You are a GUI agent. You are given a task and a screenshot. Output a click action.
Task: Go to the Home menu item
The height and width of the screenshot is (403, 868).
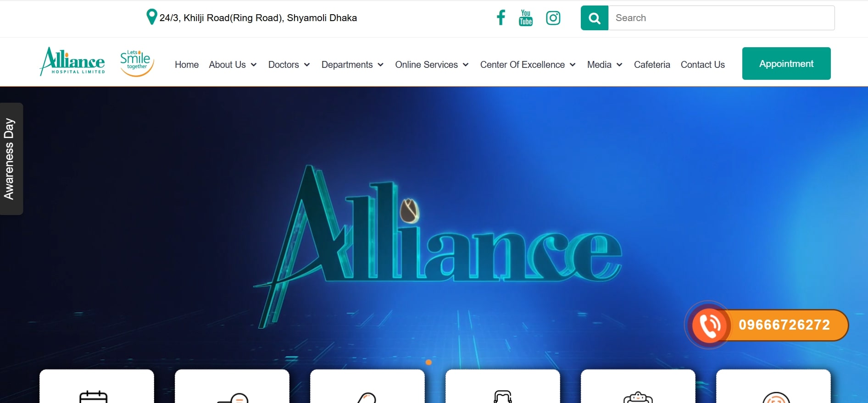pos(187,65)
